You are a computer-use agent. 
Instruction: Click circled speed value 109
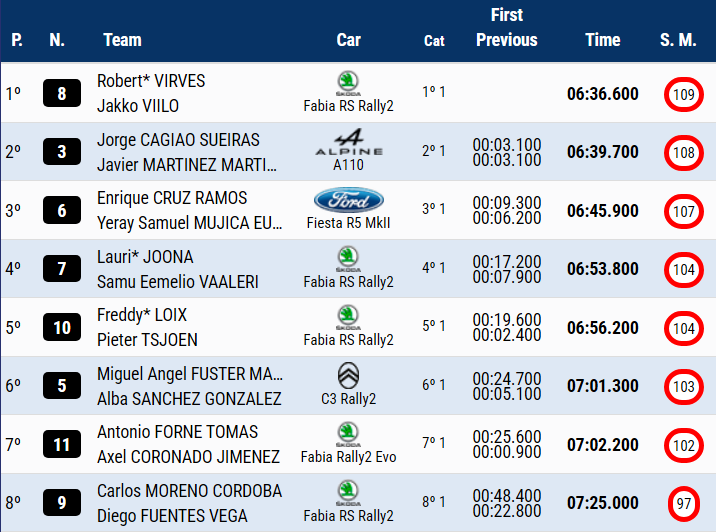[x=684, y=95]
